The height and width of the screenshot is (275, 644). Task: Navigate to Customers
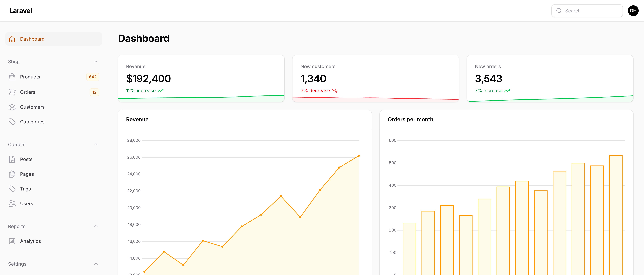click(54, 107)
